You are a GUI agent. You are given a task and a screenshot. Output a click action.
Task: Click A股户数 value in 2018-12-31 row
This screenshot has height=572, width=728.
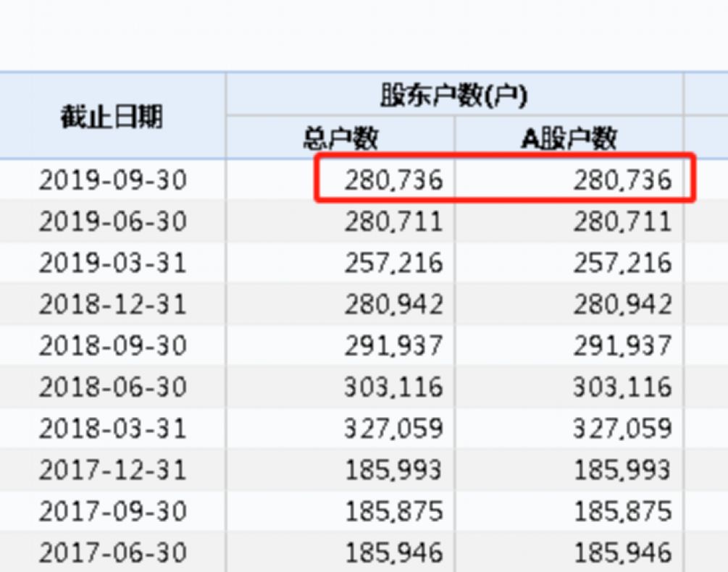click(623, 304)
